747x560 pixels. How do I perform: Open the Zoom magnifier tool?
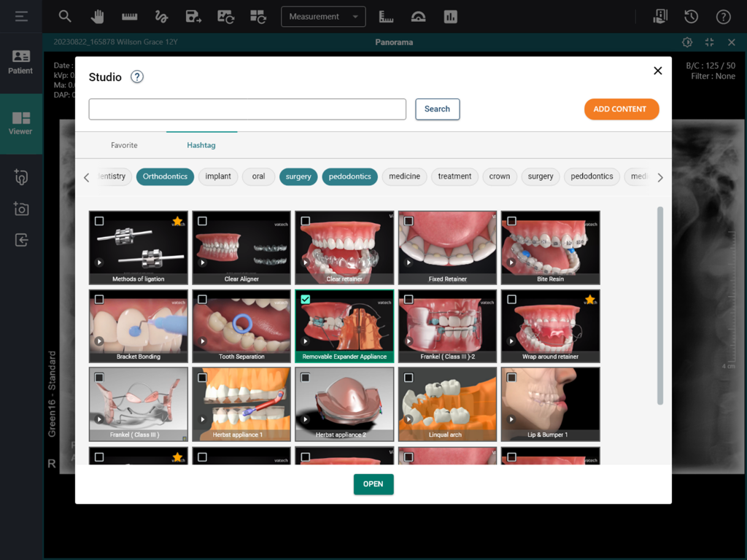[66, 16]
